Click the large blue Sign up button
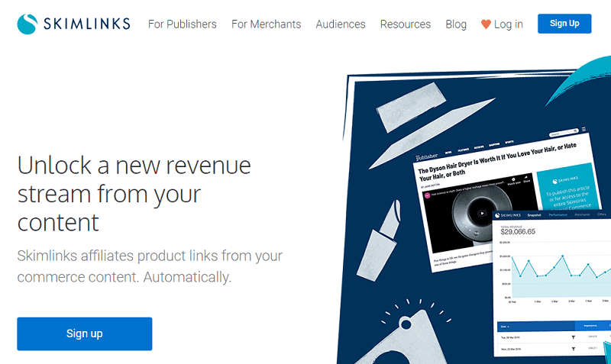 click(x=85, y=333)
